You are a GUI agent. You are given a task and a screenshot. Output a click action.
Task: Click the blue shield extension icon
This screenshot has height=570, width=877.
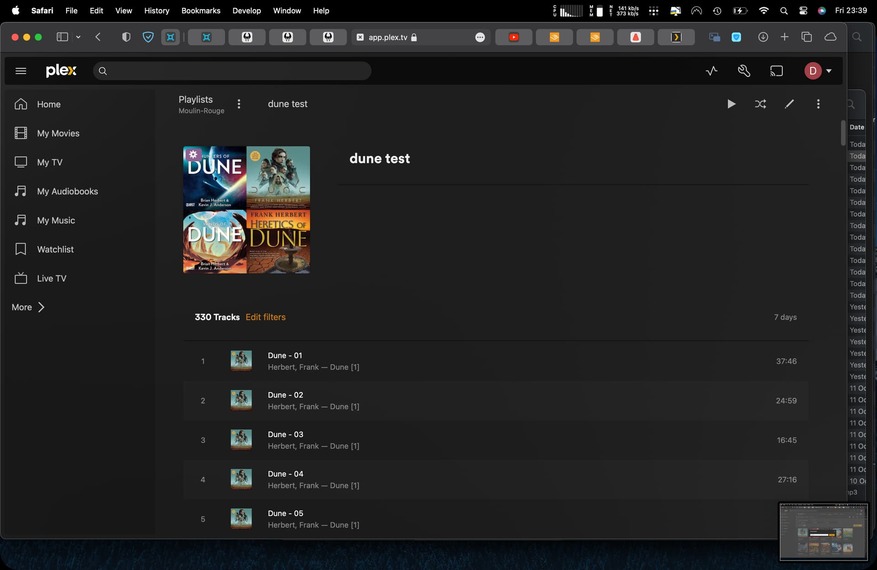pos(148,37)
